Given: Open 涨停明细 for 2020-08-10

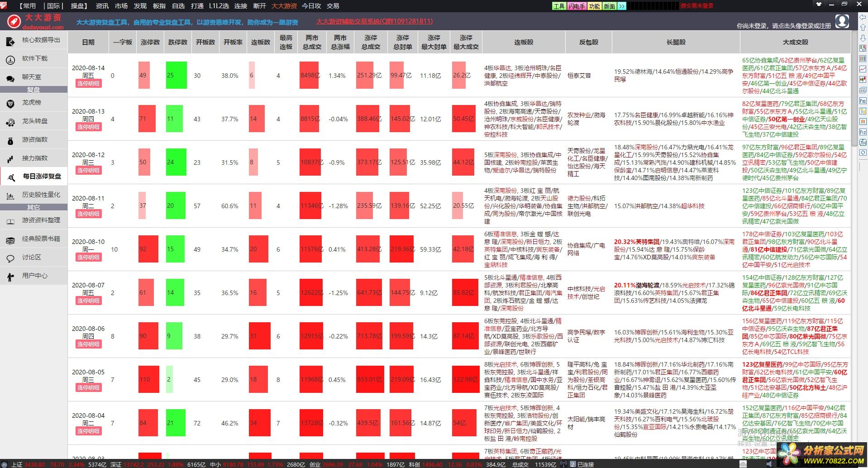Looking at the screenshot, I should pyautogui.click(x=89, y=257).
